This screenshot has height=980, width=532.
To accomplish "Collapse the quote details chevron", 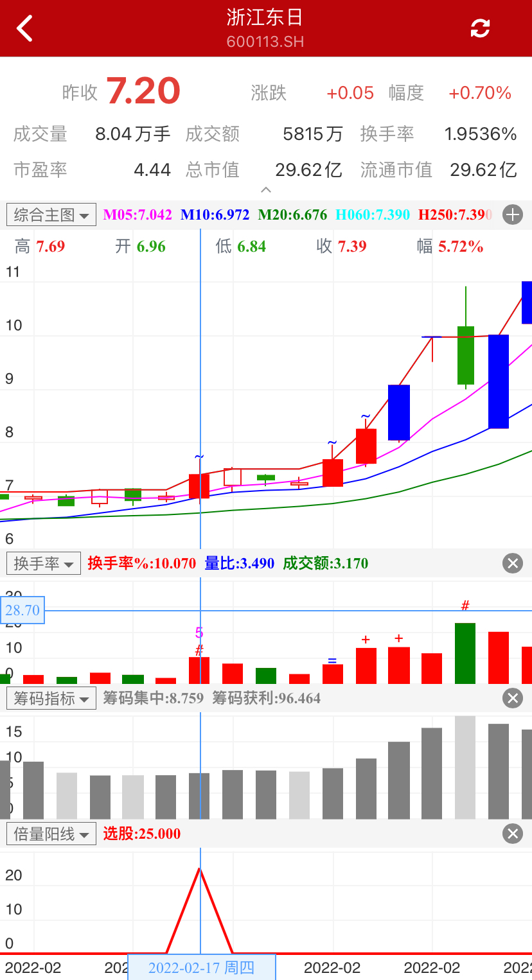I will coord(266,190).
